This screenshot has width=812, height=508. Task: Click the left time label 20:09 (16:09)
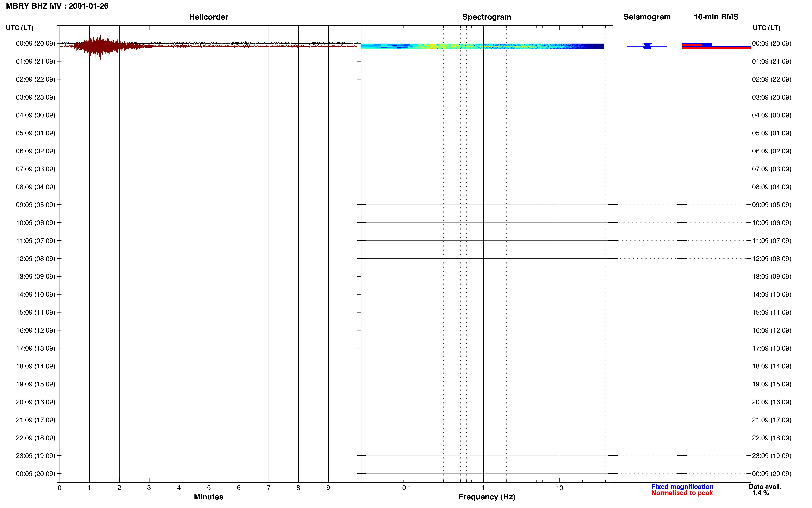point(35,402)
